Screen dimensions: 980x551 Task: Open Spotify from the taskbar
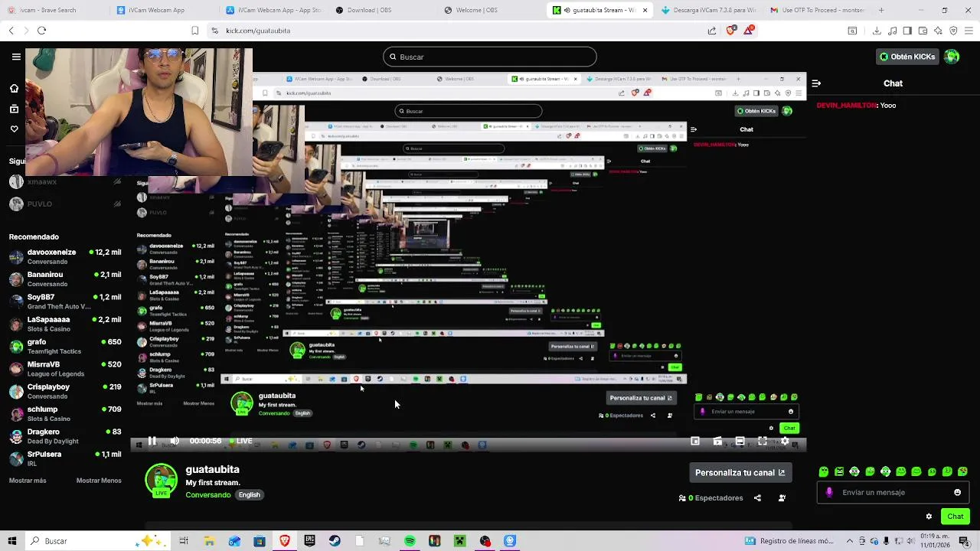pyautogui.click(x=410, y=541)
